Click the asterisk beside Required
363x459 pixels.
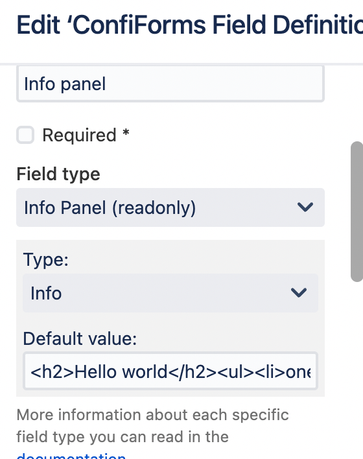(x=126, y=133)
